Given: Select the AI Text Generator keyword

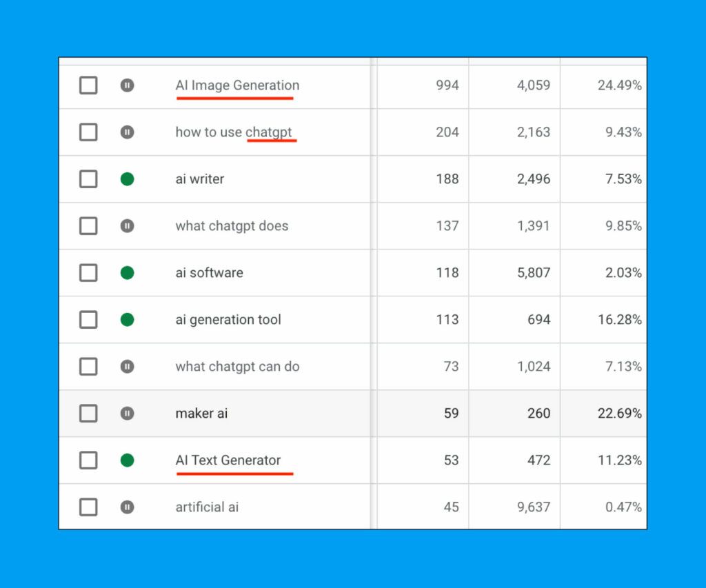Looking at the screenshot, I should pos(228,460).
